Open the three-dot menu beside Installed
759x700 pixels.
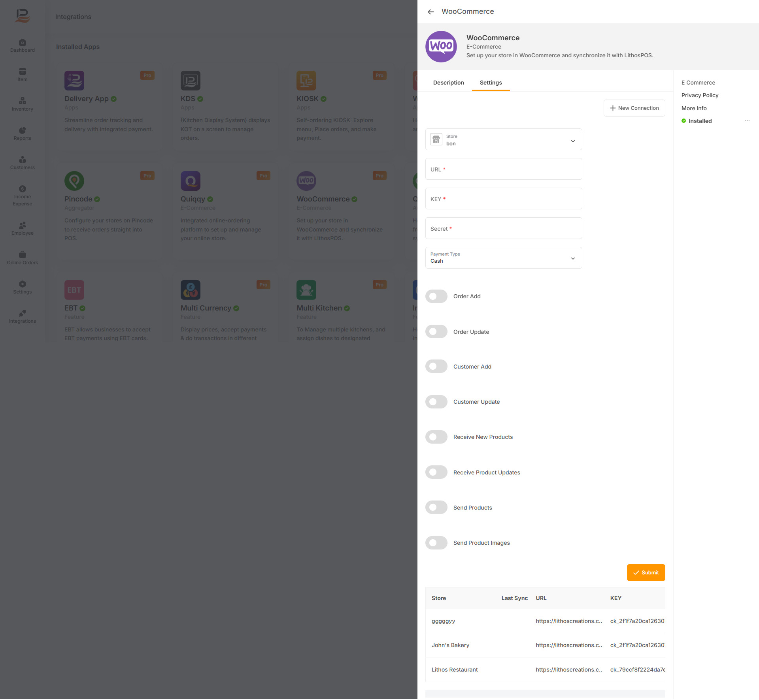[x=747, y=121]
